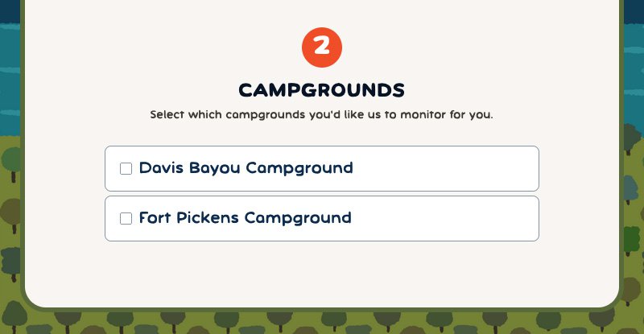Select the Davis Bayou Campground label text

click(246, 168)
